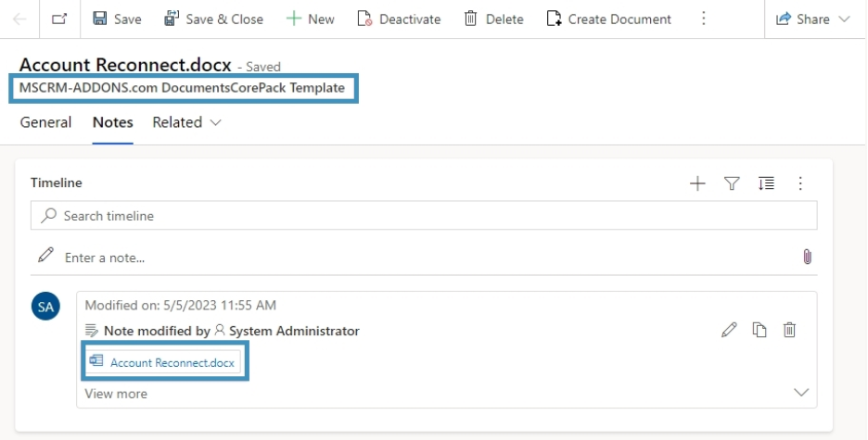Open record in new window icon
The image size is (868, 440).
point(59,19)
